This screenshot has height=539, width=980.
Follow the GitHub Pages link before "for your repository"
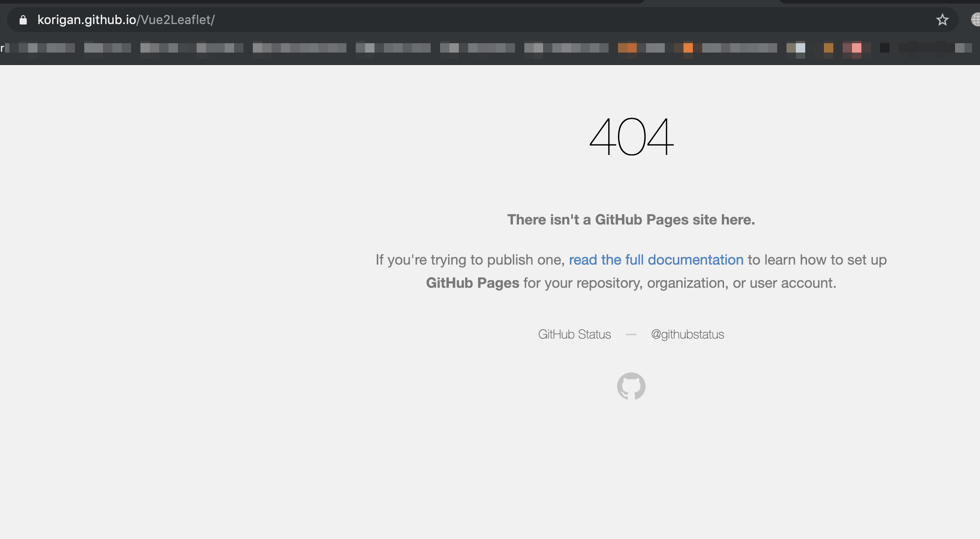pyautogui.click(x=473, y=283)
